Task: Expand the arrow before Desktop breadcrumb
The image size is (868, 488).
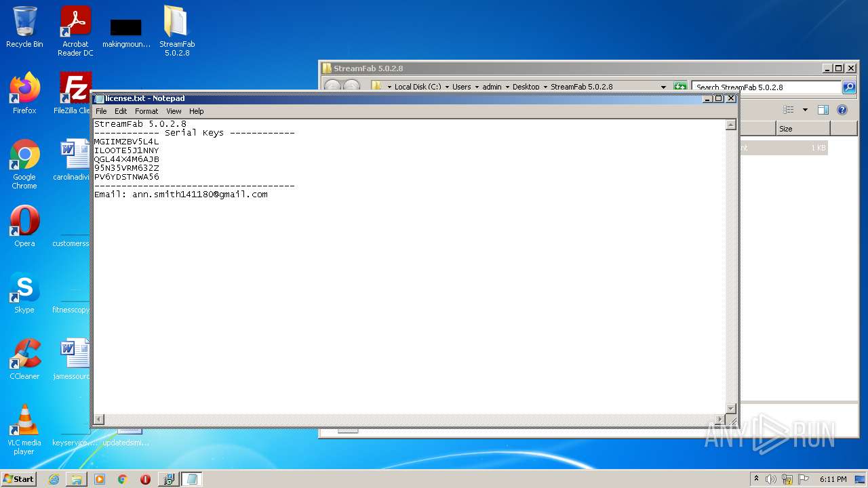Action: pyautogui.click(x=507, y=87)
